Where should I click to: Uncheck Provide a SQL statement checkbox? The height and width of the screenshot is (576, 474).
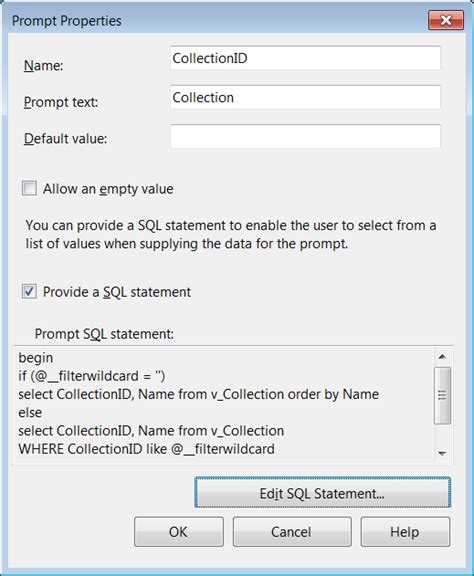(29, 292)
